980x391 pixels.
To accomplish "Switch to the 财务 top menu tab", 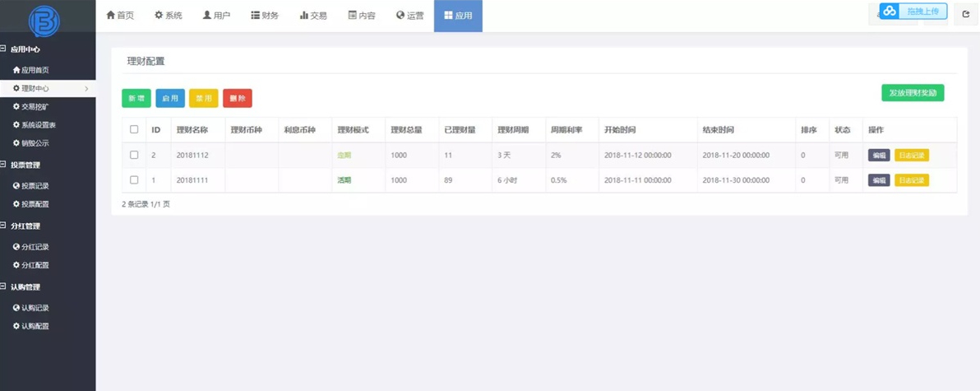I will point(265,16).
